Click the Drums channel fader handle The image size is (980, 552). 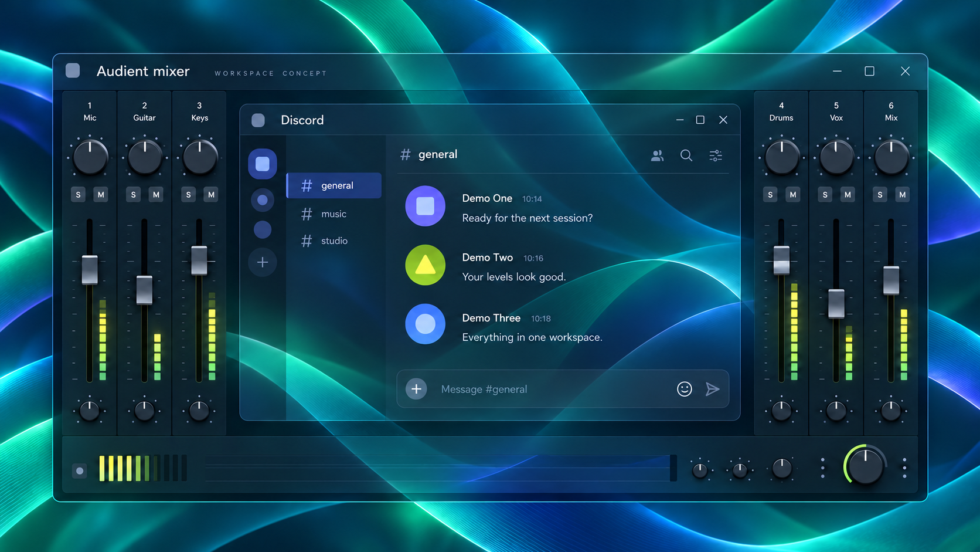(x=781, y=260)
